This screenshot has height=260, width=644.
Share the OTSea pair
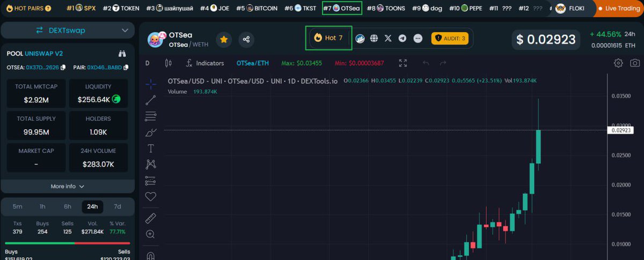tap(246, 39)
